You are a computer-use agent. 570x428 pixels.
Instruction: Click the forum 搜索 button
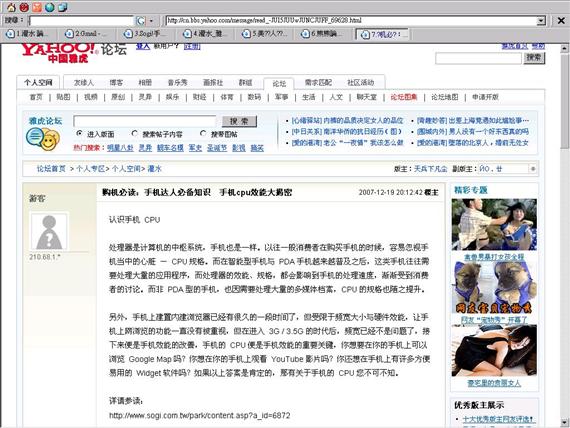(239, 121)
